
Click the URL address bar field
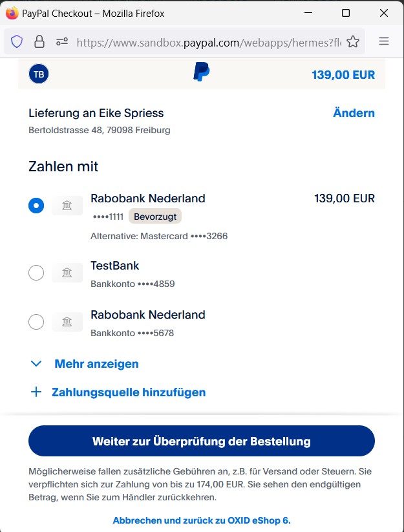207,42
